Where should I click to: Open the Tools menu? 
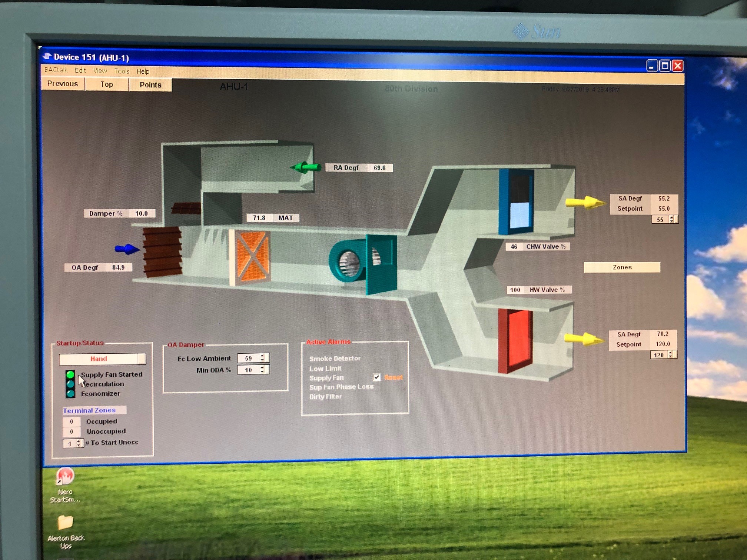coord(122,71)
